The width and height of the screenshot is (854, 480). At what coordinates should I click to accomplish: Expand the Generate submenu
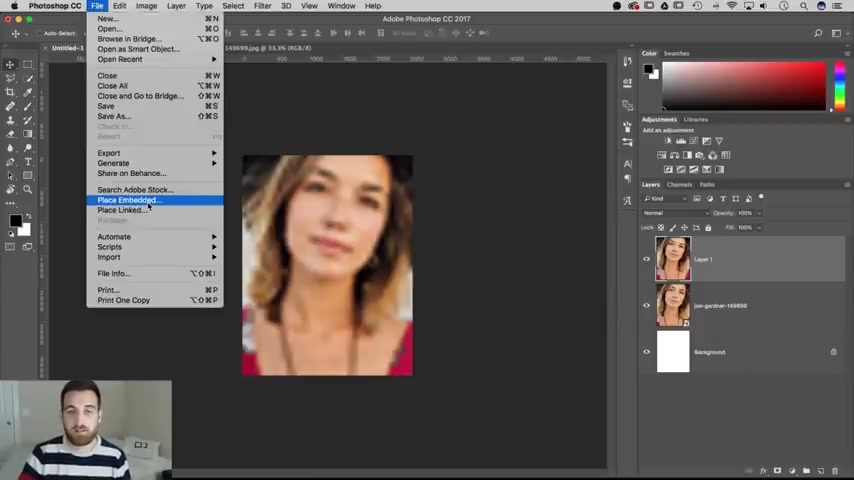[155, 163]
